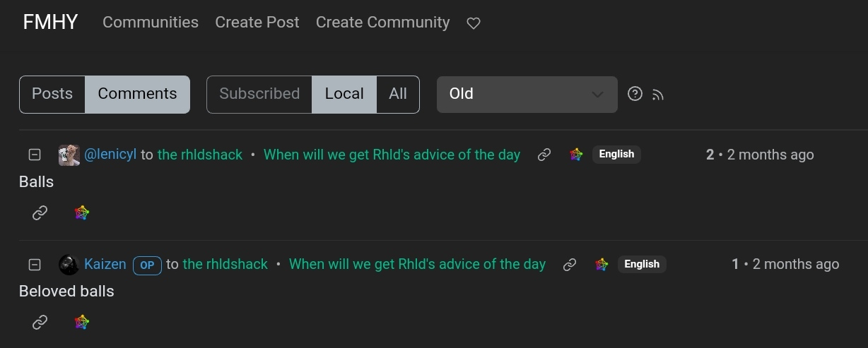Click Kaizen's avatar thumbnail

point(69,265)
